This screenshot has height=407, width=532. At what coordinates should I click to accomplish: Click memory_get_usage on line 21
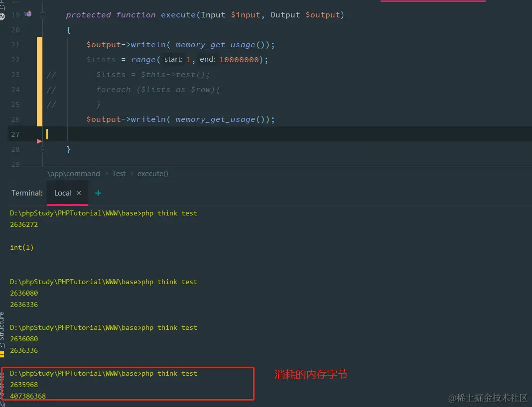point(215,45)
